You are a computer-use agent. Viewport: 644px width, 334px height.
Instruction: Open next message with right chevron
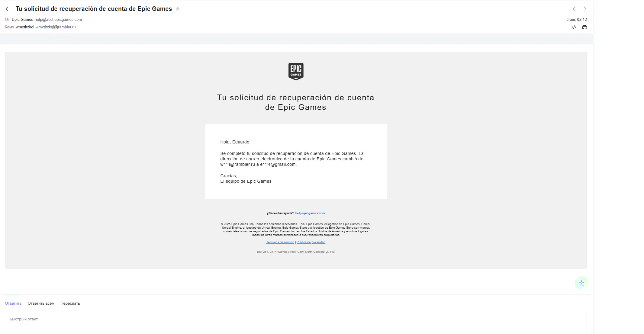585,9
